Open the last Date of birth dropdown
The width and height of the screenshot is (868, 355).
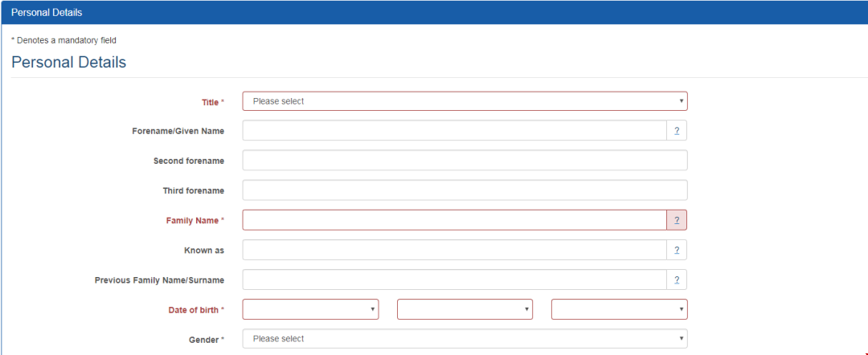[619, 309]
